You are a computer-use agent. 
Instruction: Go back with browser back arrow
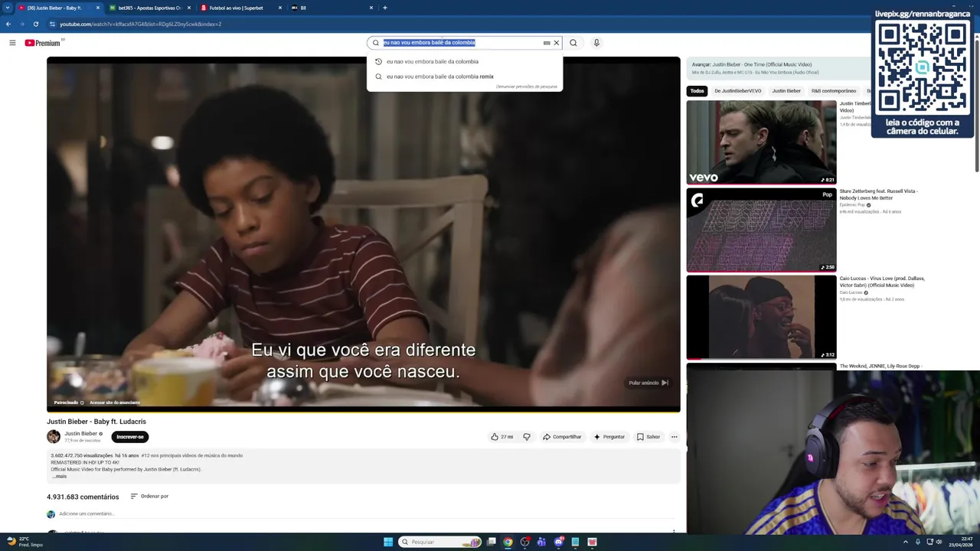coord(8,24)
